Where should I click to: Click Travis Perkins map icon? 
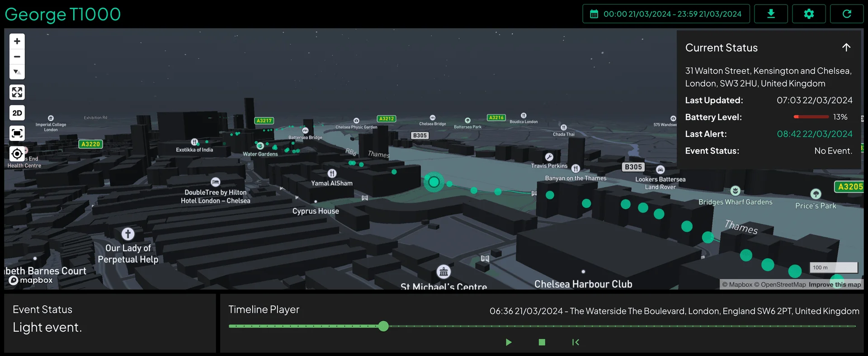(x=549, y=157)
